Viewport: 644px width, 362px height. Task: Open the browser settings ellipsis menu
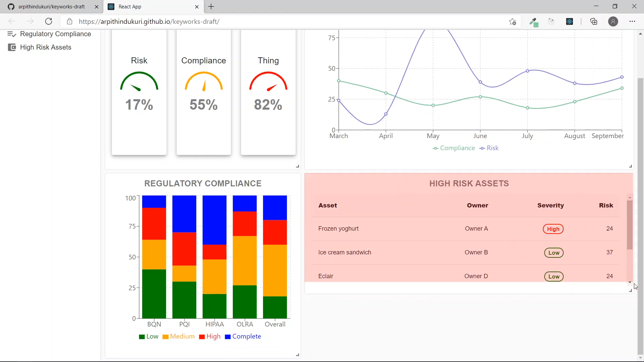click(632, 21)
